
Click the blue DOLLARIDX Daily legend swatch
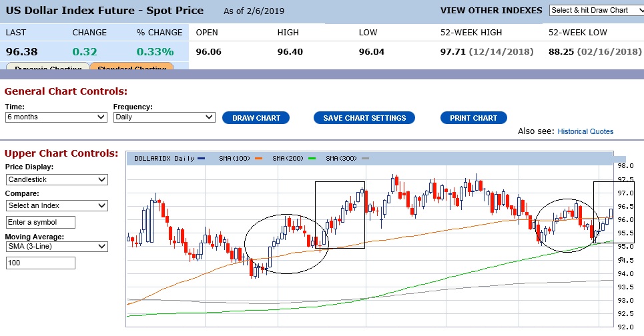pos(202,159)
